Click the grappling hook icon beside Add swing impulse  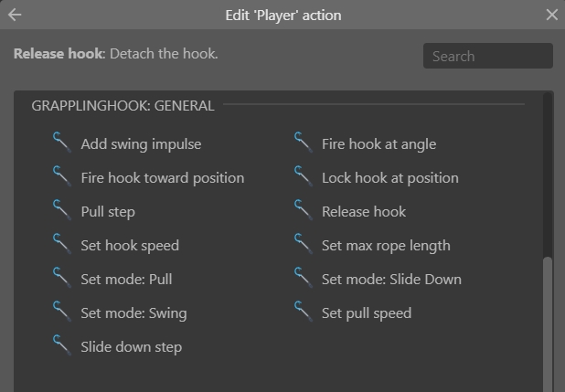62,143
